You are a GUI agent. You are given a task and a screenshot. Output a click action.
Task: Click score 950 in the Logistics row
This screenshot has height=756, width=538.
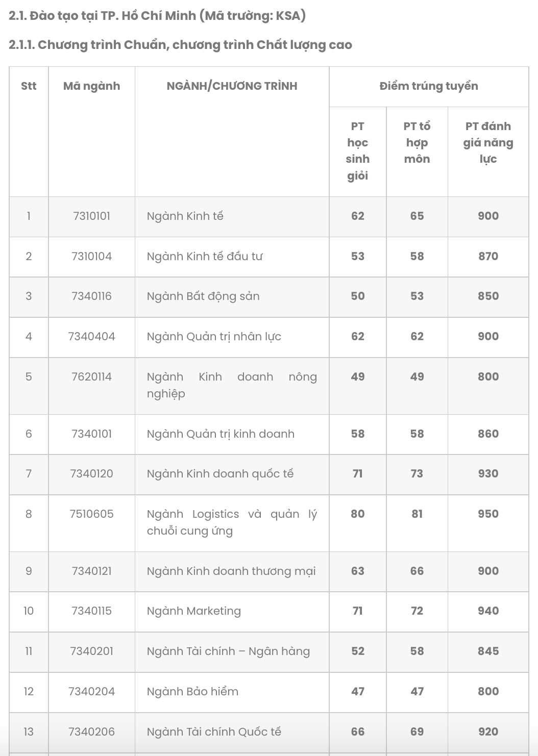click(488, 514)
